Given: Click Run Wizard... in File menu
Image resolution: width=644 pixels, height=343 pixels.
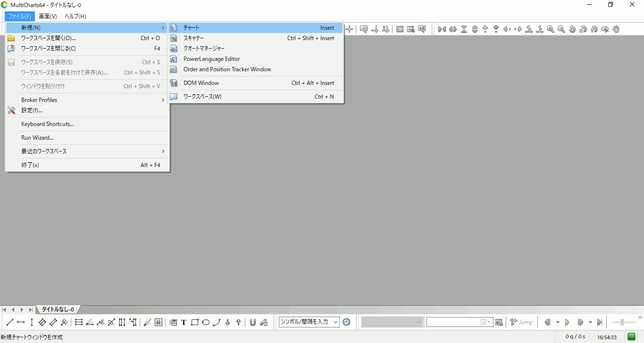Looking at the screenshot, I should [x=37, y=138].
